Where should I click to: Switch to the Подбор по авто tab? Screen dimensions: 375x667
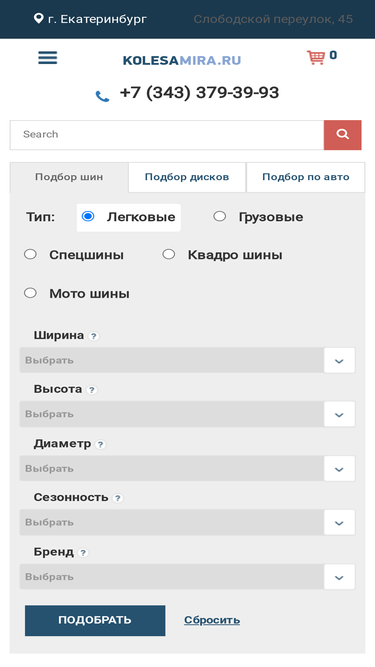click(306, 177)
